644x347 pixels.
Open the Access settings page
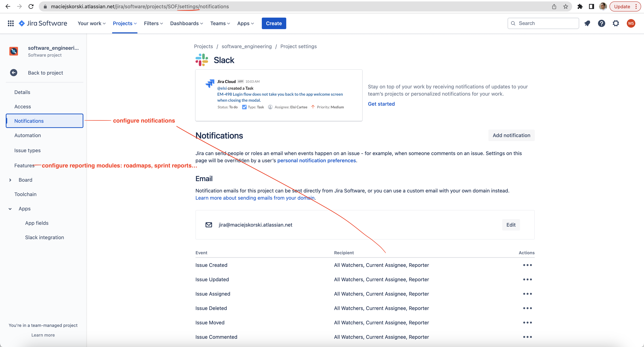45,107
